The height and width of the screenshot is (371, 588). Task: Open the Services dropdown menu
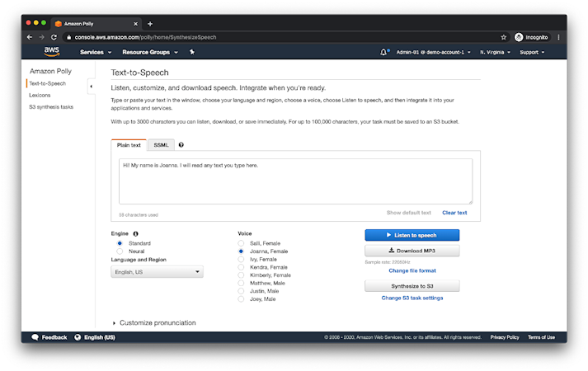click(96, 52)
